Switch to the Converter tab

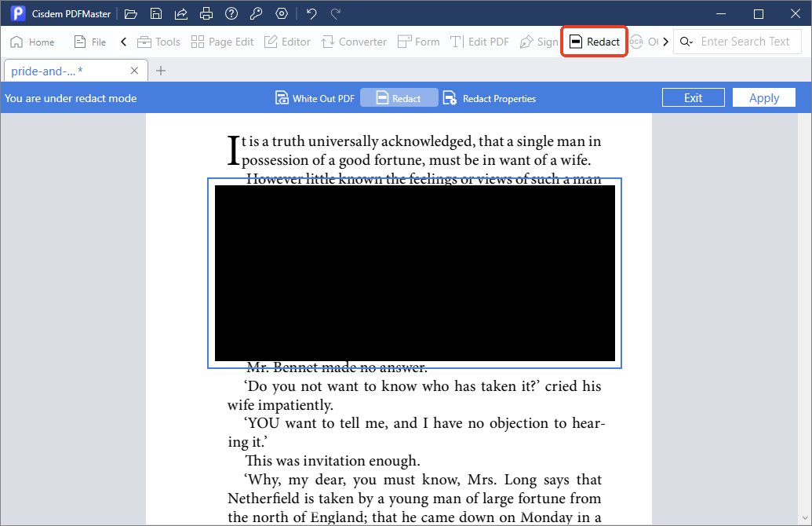click(354, 42)
